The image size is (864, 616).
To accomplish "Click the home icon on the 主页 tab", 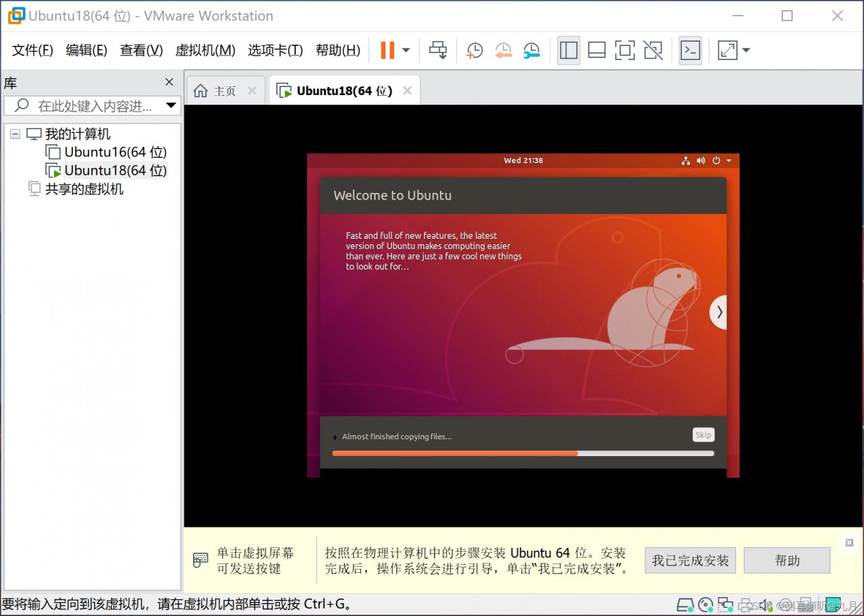I will tap(200, 91).
